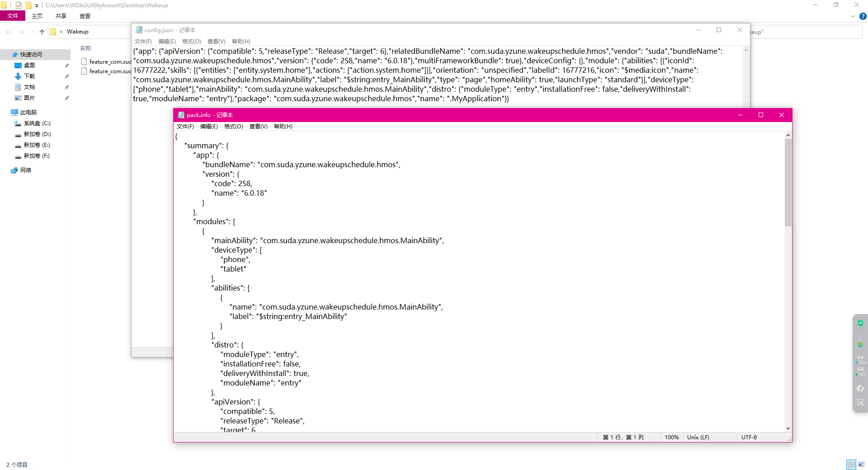This screenshot has height=470, width=868.
Task: Open 桌面 in quick access
Action: (x=29, y=66)
